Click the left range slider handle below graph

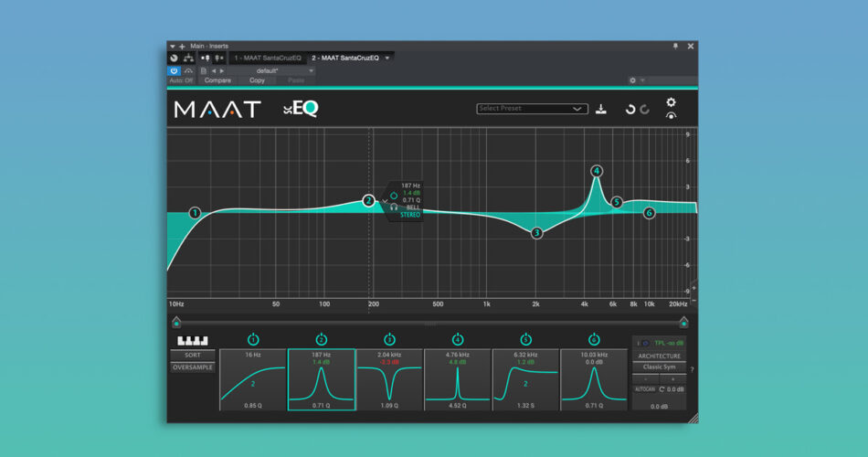click(x=175, y=322)
